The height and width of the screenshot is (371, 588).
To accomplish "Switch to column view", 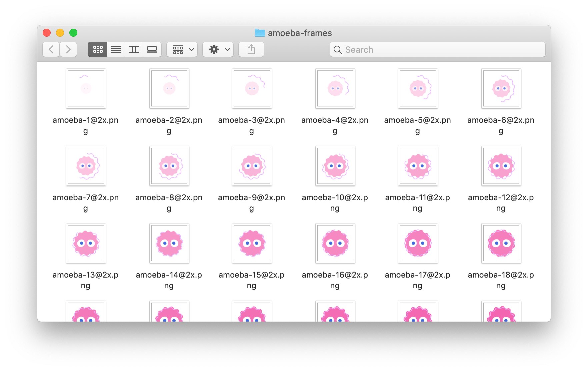I will pos(134,49).
